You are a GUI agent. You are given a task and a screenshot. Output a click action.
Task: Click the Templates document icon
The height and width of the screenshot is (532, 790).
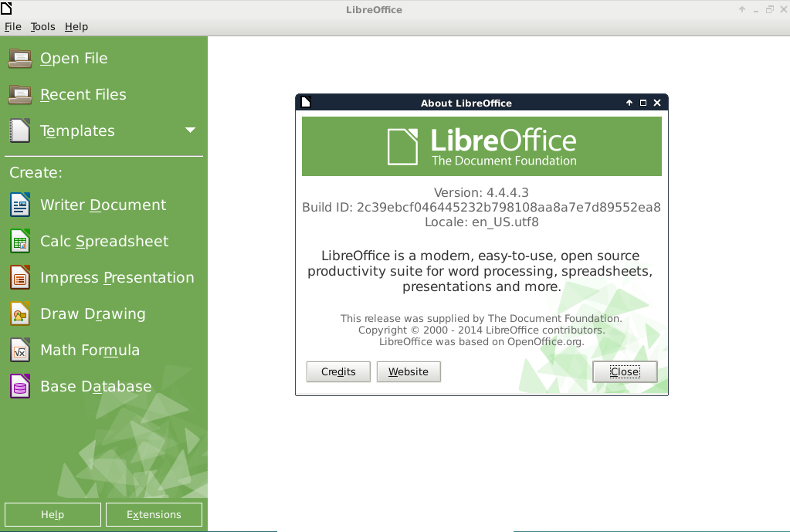[x=20, y=131]
